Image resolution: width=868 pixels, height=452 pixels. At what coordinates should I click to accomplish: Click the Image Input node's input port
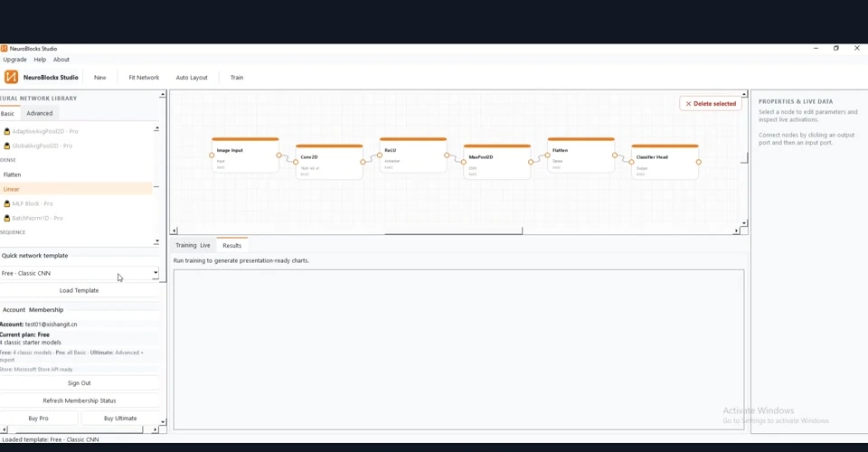(212, 155)
